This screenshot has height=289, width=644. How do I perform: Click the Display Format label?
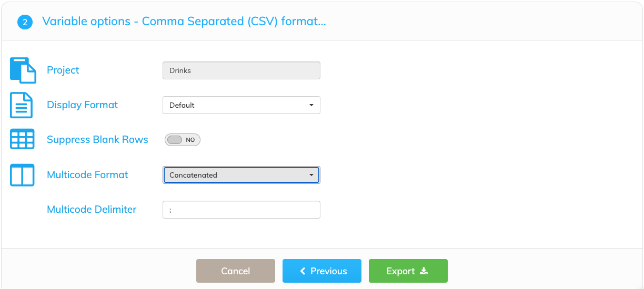[x=82, y=105]
